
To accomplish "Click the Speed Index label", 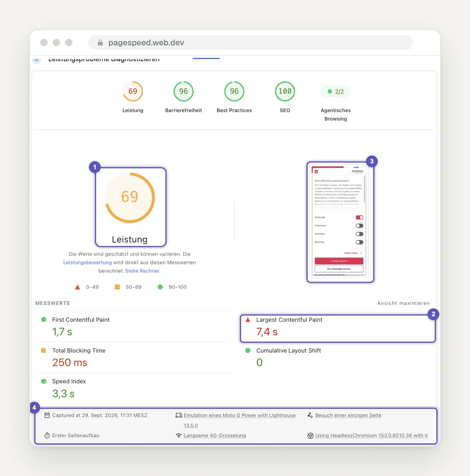I will [69, 381].
